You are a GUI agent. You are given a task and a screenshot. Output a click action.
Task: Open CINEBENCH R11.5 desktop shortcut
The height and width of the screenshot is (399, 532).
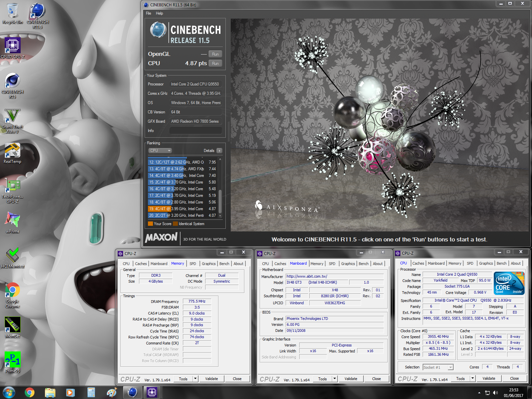tap(38, 15)
